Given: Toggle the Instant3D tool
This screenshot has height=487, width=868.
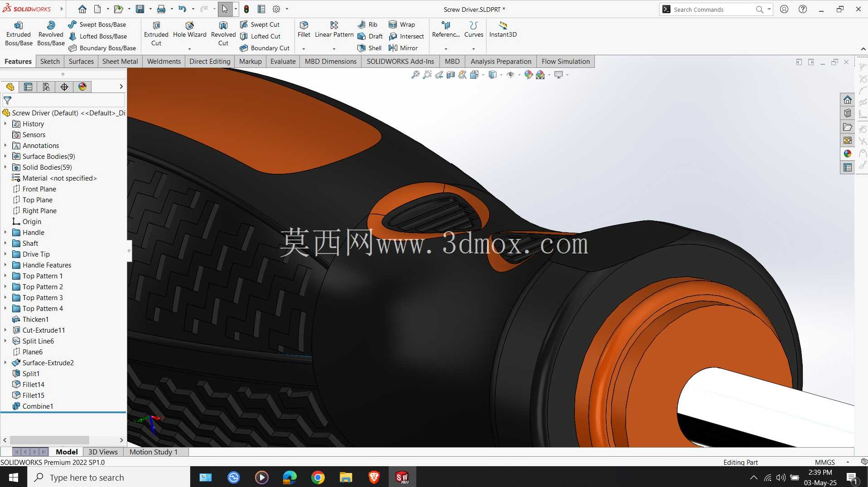Looking at the screenshot, I should pos(503,29).
